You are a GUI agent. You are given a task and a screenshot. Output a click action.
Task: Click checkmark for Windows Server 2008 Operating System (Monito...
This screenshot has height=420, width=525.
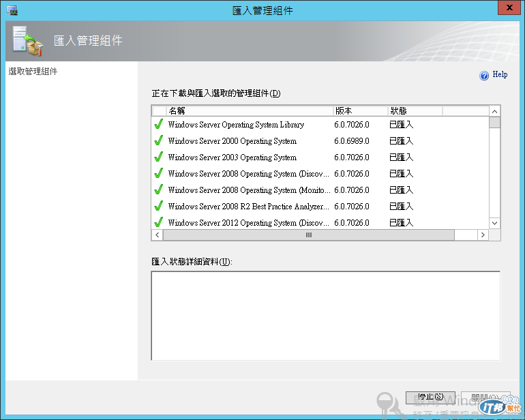click(159, 190)
